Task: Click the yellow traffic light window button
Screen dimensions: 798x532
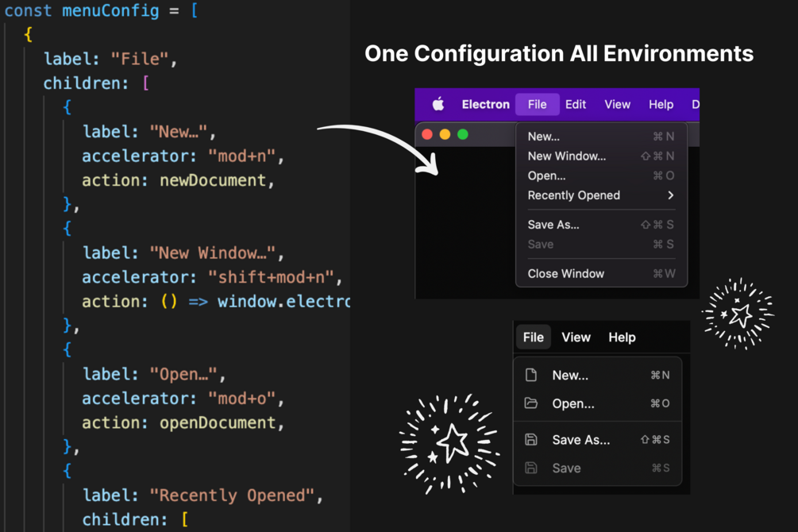Action: coord(445,134)
